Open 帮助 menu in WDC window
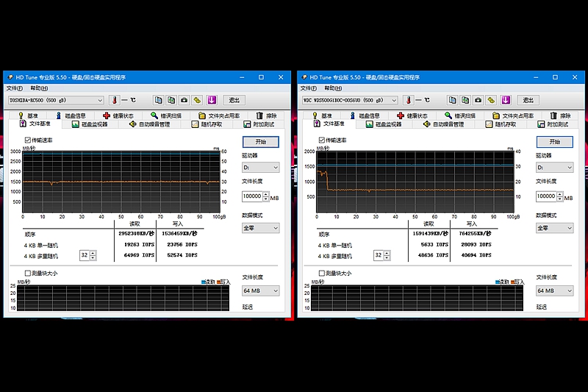Screen dimensions: 588x392 coord(329,88)
